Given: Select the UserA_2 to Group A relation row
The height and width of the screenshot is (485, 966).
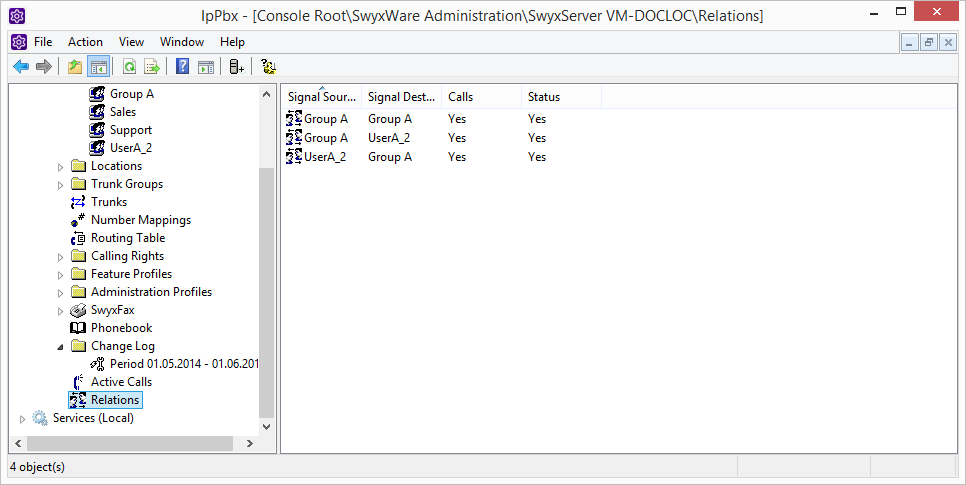Looking at the screenshot, I should coord(325,157).
